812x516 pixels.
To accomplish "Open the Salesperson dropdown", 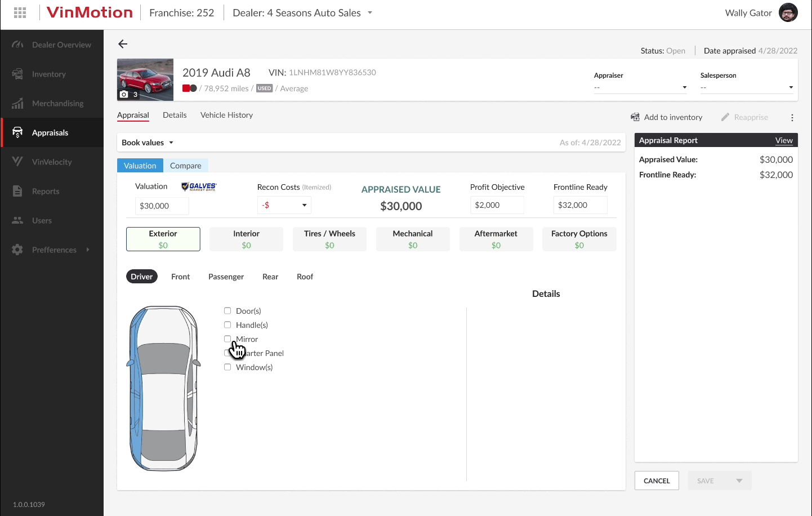I will click(747, 87).
